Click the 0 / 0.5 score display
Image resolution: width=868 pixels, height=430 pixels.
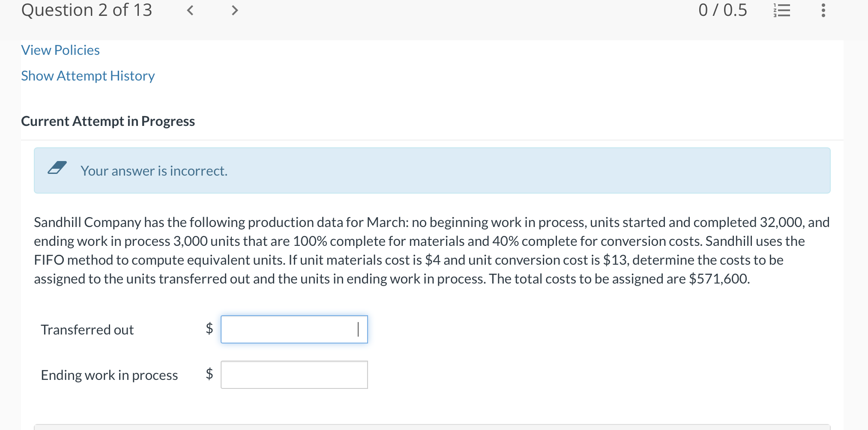(x=723, y=10)
